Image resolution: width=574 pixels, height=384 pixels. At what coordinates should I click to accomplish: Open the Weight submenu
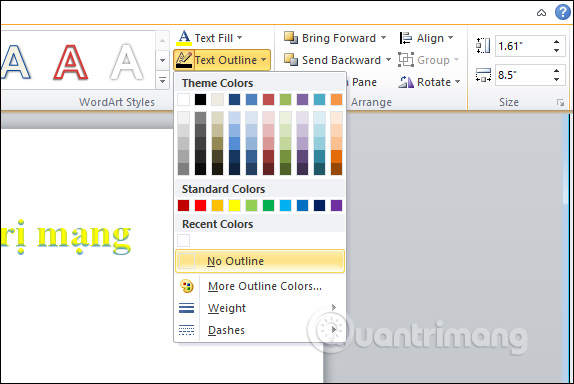pyautogui.click(x=260, y=308)
